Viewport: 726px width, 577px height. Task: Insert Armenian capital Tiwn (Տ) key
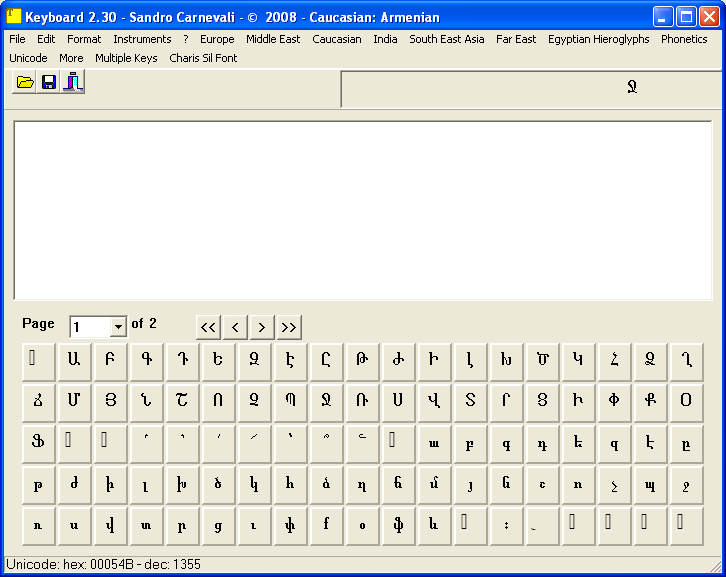[x=470, y=403]
